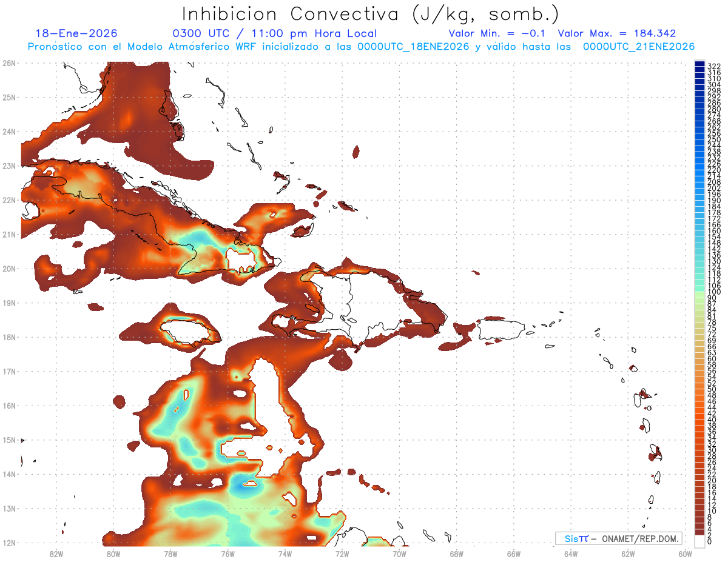Click the '100' color bar value
Viewport: 728px width, 562px height.
pos(714,292)
